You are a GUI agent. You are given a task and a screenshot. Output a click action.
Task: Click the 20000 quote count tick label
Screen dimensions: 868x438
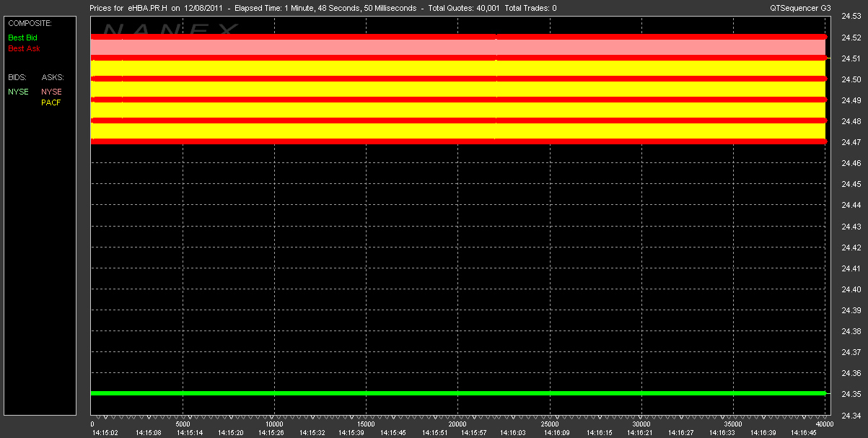pos(458,424)
